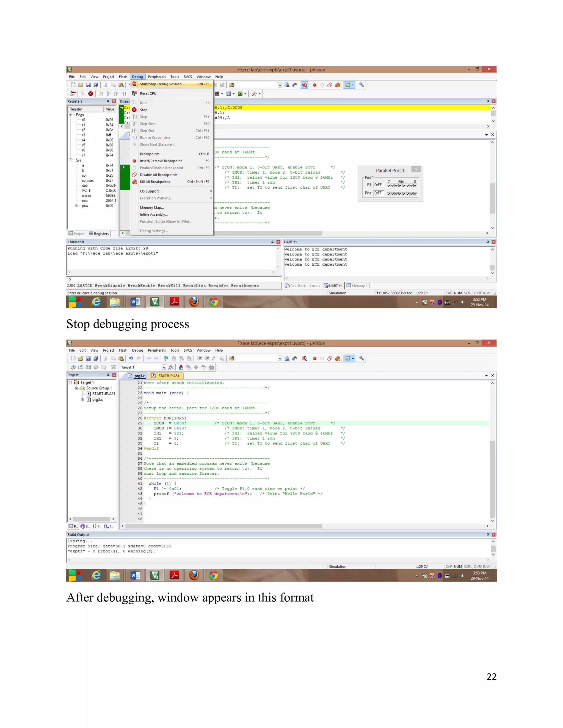Collapse Target 1 in Project tree

click(70, 383)
